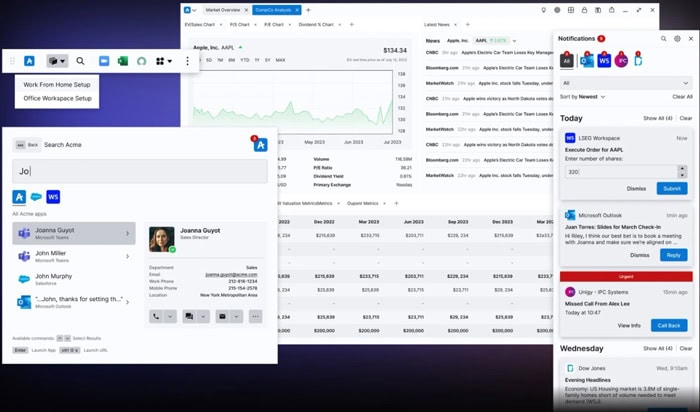The image size is (700, 412).
Task: Open notification settings gear
Action: tap(677, 39)
